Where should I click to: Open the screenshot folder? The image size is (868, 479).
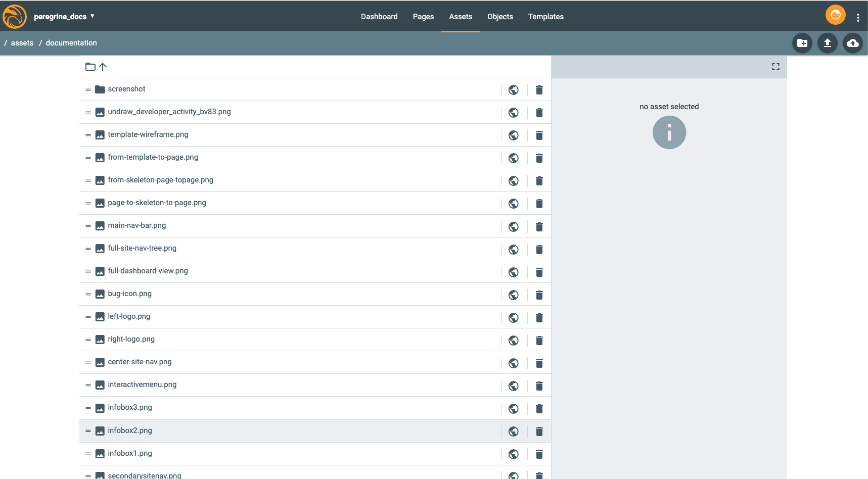tap(126, 89)
